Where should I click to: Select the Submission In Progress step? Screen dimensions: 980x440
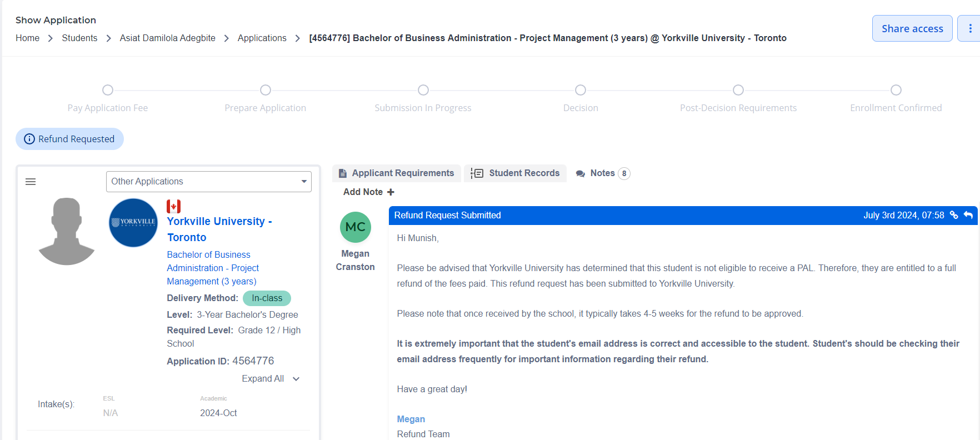[423, 98]
